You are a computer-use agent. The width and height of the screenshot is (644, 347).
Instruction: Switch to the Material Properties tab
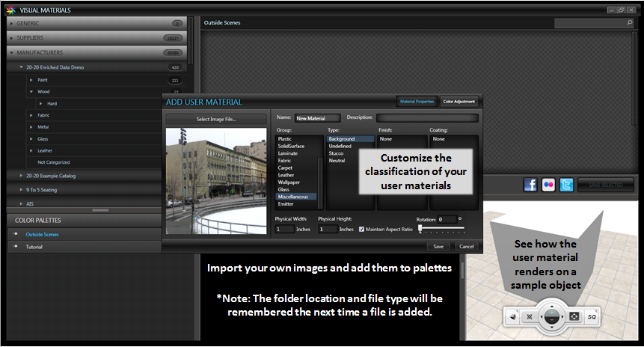417,102
